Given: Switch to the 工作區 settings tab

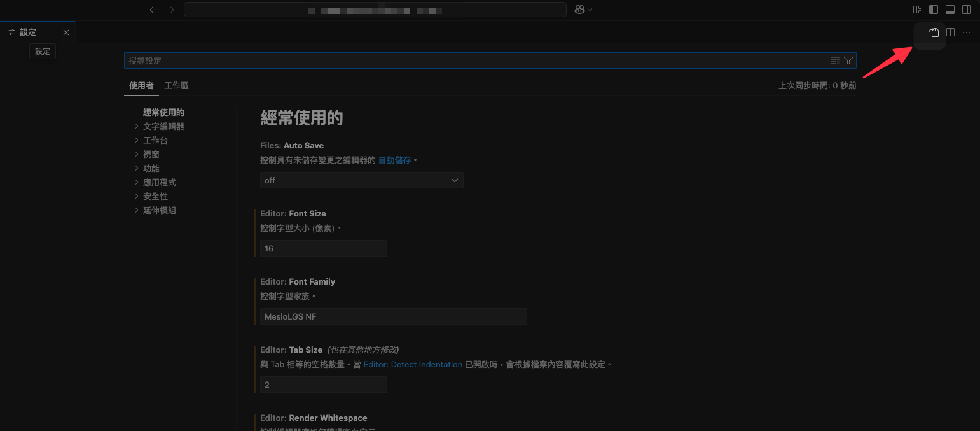Looking at the screenshot, I should (x=176, y=85).
